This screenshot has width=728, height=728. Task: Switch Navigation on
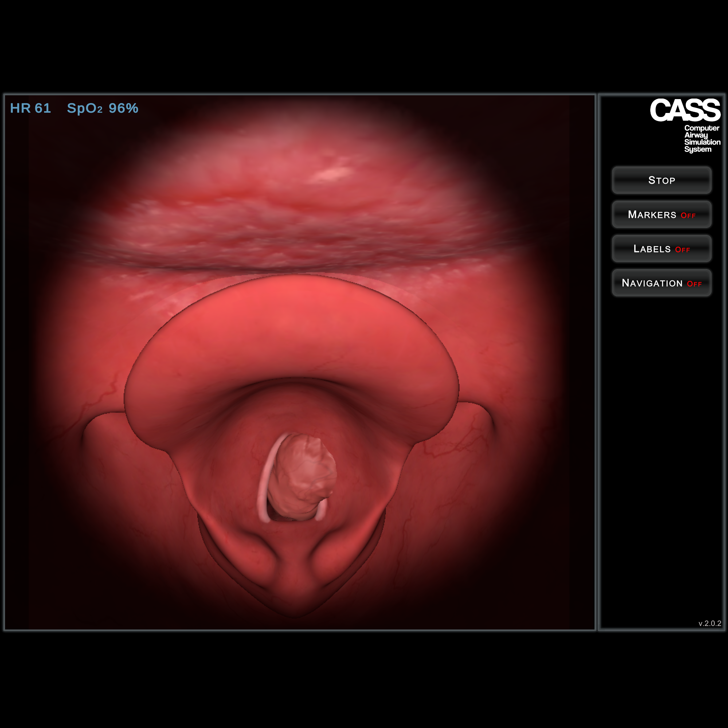(661, 283)
